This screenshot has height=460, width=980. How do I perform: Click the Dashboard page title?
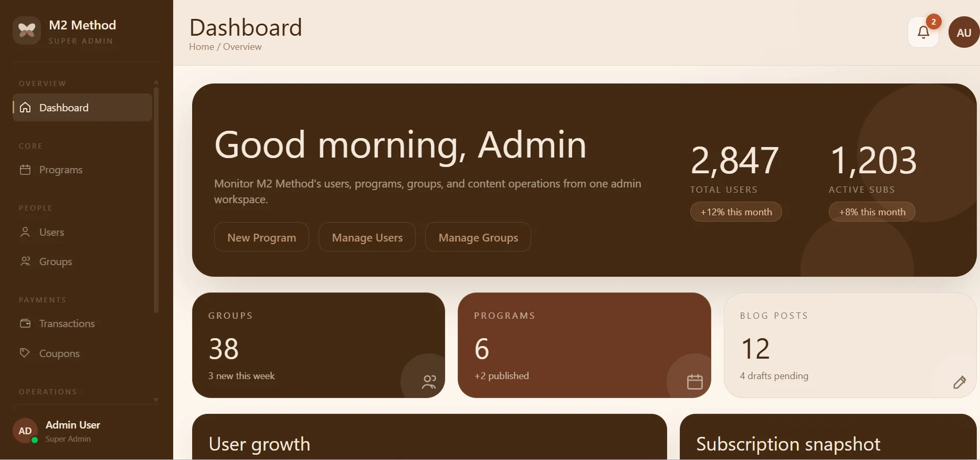pyautogui.click(x=246, y=27)
